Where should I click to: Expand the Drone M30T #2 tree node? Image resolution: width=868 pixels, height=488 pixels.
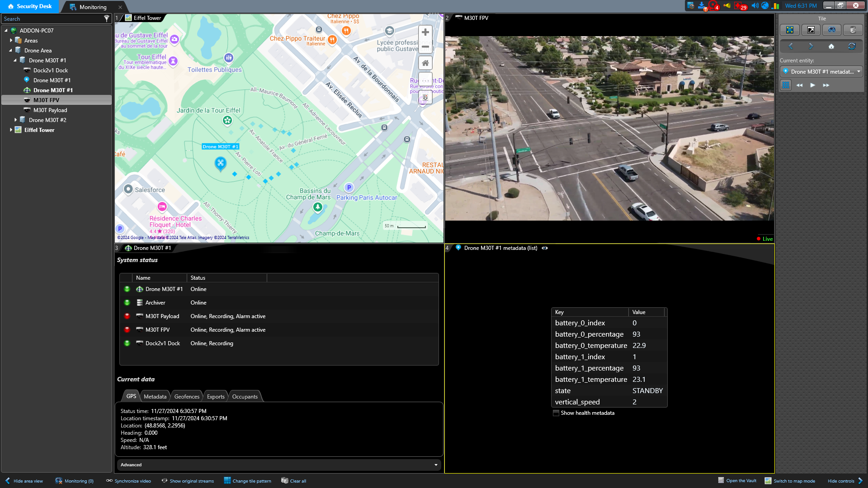pos(15,120)
